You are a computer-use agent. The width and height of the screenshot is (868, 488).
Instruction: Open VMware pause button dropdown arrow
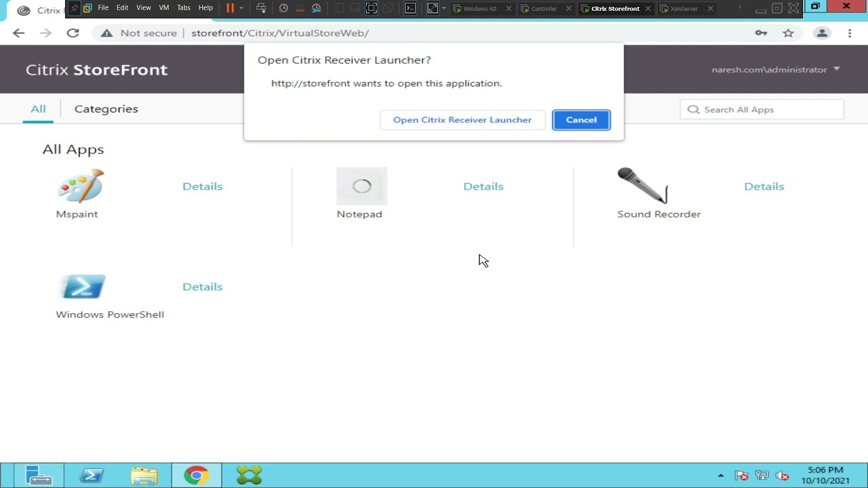(241, 8)
